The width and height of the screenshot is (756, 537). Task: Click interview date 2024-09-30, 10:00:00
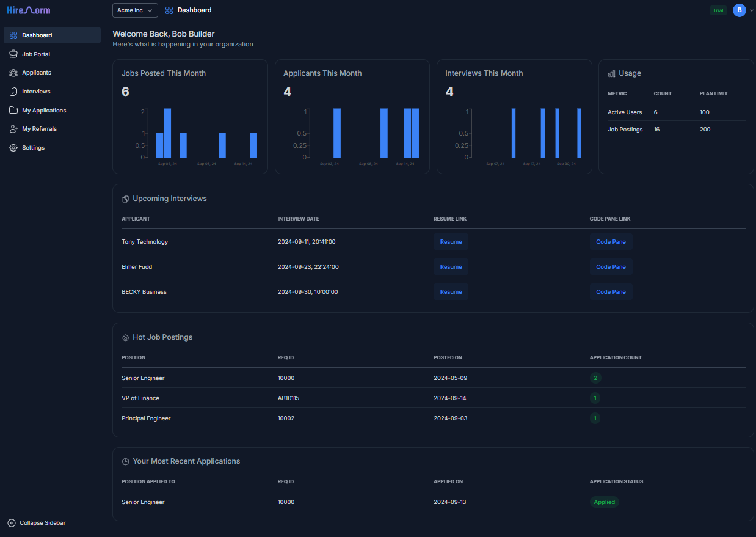(308, 292)
